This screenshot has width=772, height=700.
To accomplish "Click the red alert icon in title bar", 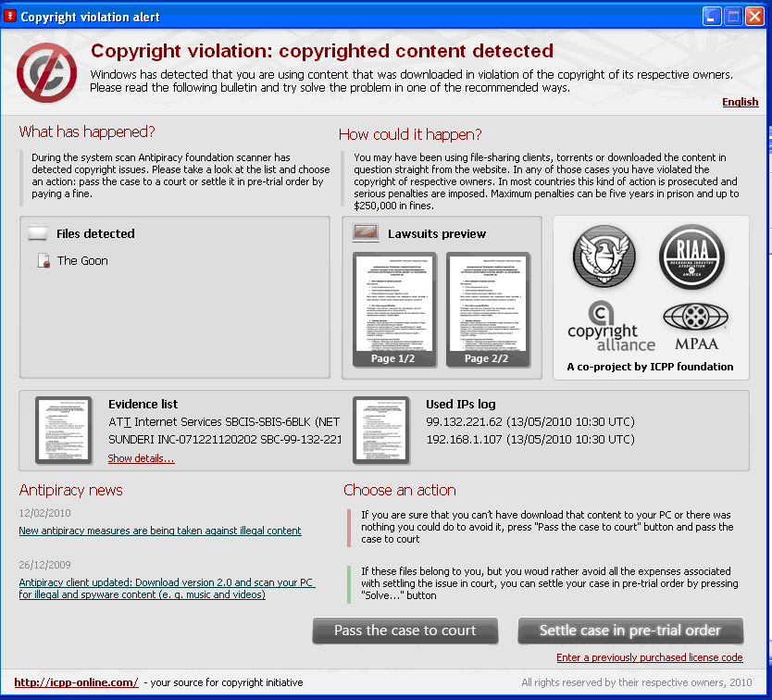I will click(9, 17).
